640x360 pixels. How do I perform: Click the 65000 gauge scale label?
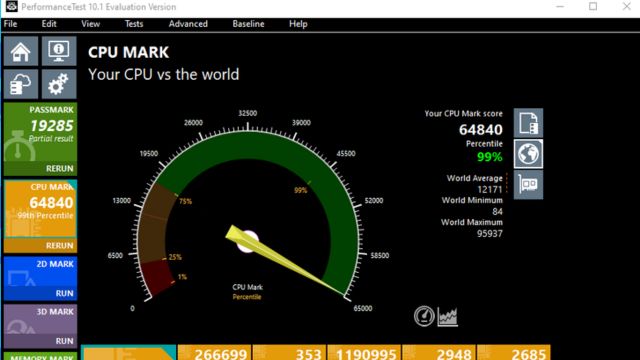tap(362, 308)
